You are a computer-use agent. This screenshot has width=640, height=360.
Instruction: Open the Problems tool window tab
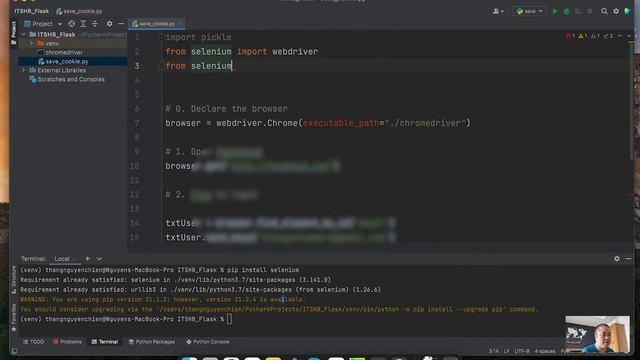point(67,342)
